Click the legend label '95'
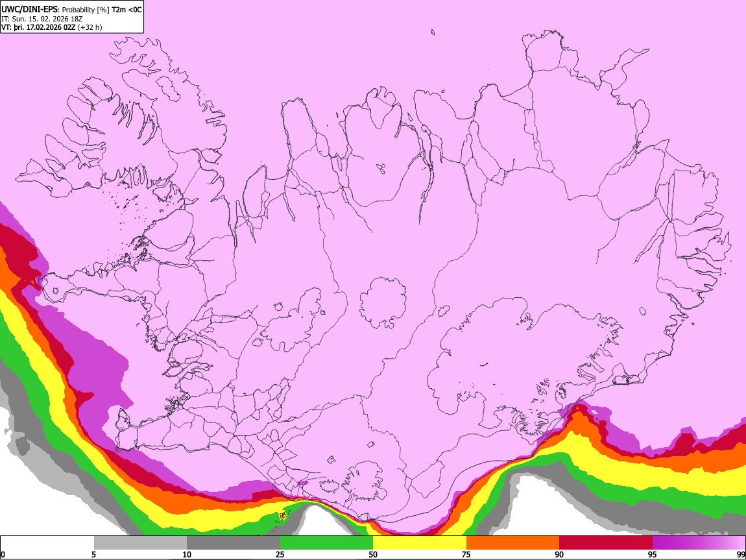 653,555
